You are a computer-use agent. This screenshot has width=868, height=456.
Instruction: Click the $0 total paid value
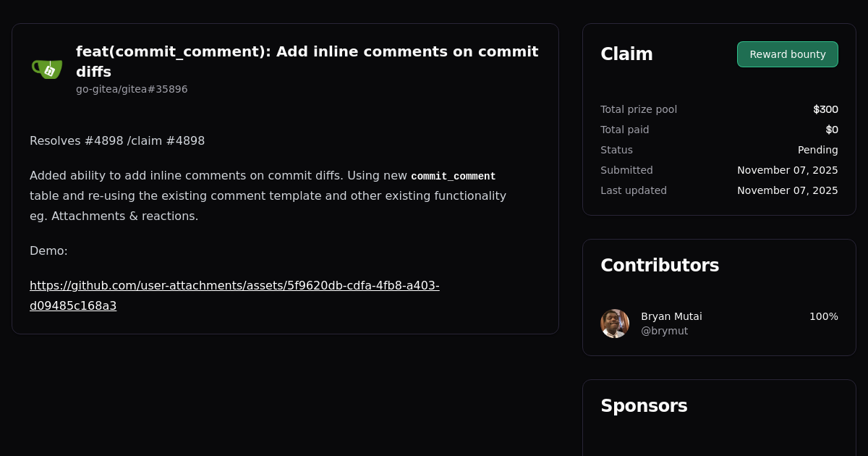(x=831, y=130)
